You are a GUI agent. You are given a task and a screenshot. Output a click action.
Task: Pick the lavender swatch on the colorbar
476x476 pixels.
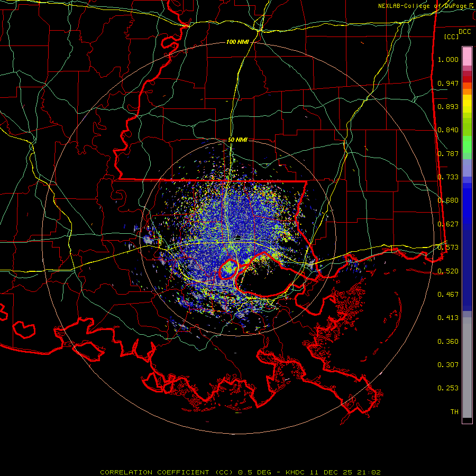(x=467, y=168)
